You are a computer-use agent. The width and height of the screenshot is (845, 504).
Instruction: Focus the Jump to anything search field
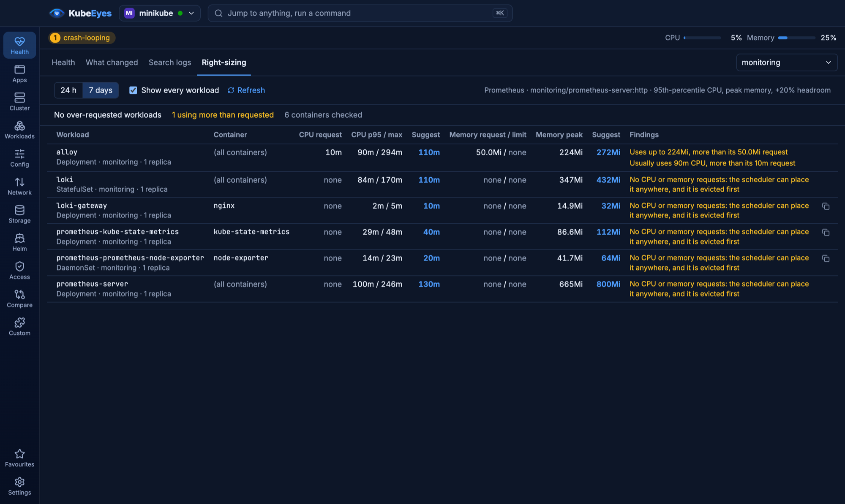360,13
